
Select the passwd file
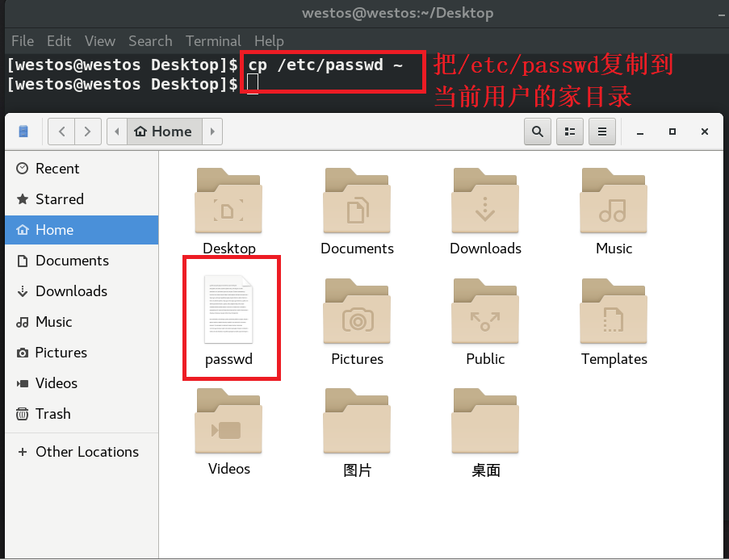click(x=228, y=310)
